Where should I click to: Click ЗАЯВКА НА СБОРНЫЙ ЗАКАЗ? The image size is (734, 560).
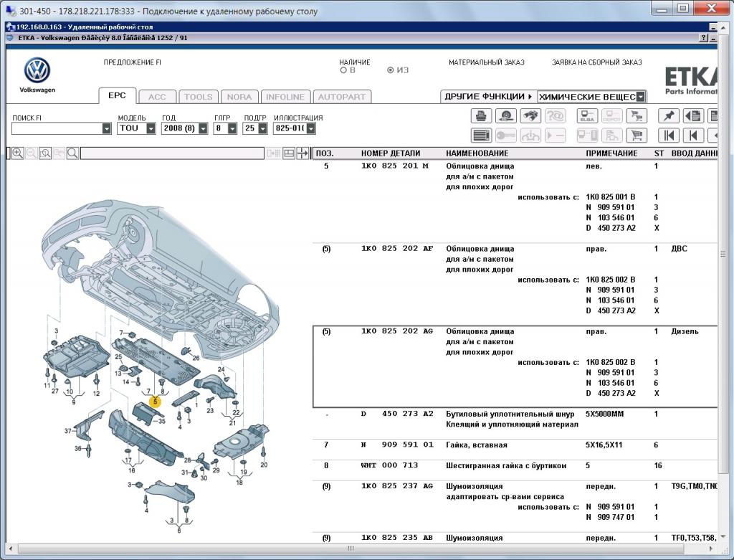(597, 62)
